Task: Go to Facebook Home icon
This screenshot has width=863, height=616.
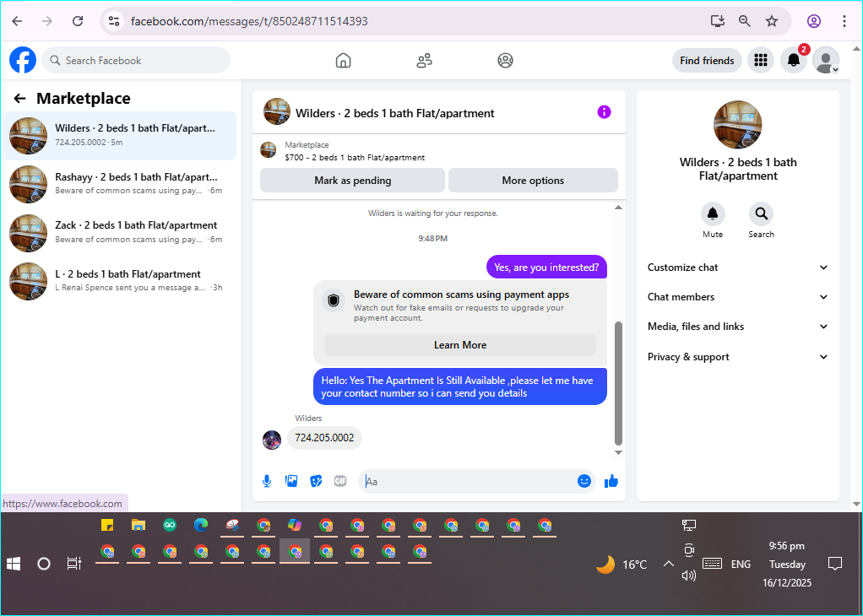Action: 343,61
